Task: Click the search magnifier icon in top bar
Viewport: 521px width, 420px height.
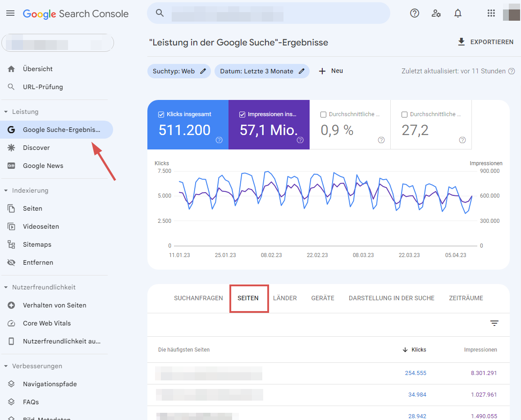Action: (x=160, y=13)
